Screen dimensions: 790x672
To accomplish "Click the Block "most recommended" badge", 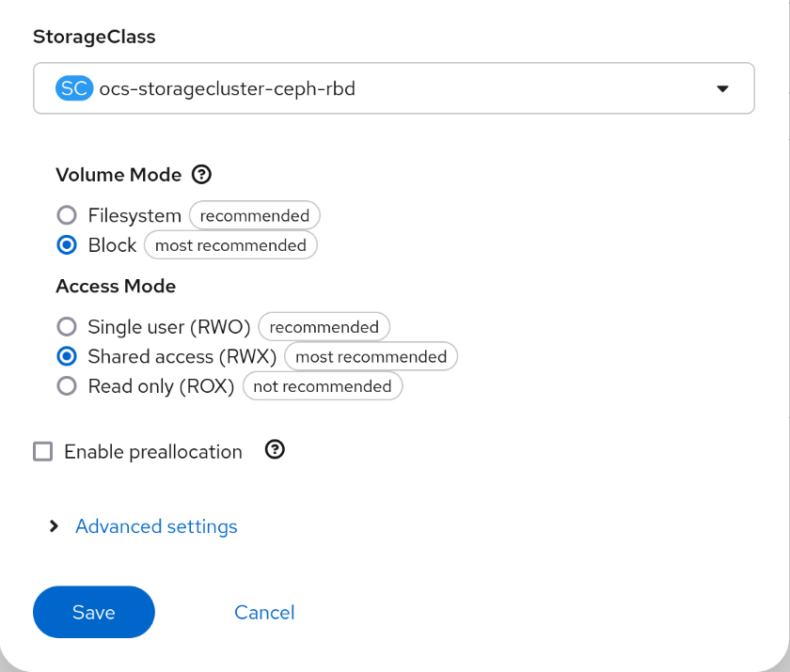I will tap(230, 245).
